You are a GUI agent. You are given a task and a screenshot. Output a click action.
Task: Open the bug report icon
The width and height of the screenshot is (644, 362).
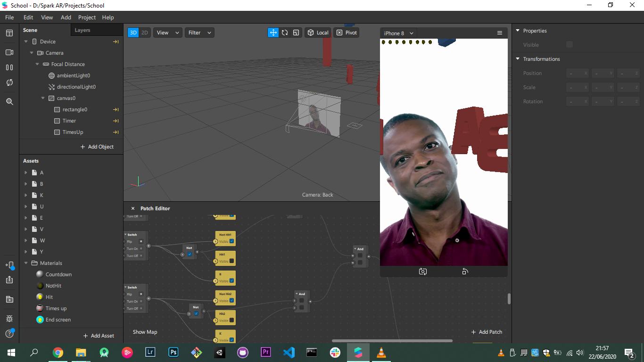[x=9, y=319]
